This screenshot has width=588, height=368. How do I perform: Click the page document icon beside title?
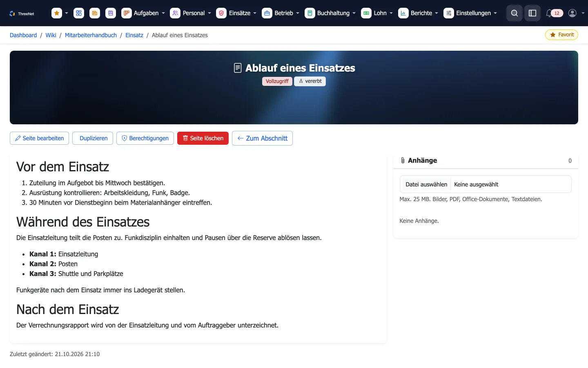point(238,68)
